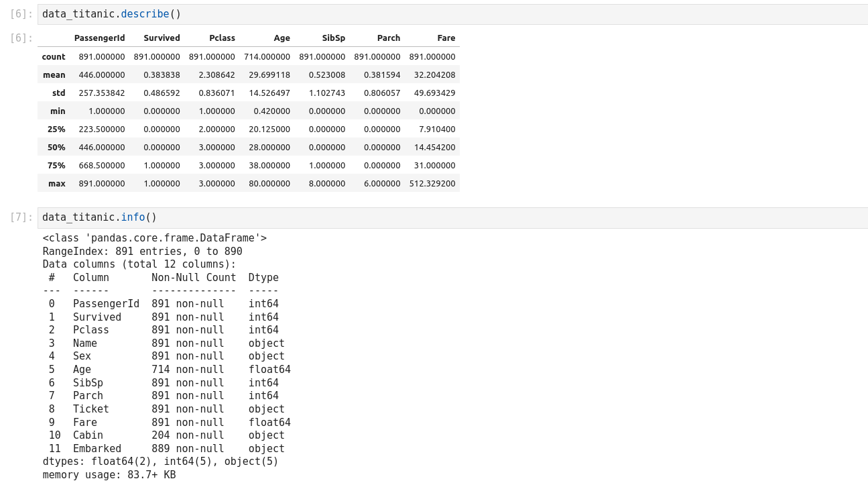Image resolution: width=868 pixels, height=483 pixels.
Task: Click the Age column header in describe table
Action: (282, 38)
